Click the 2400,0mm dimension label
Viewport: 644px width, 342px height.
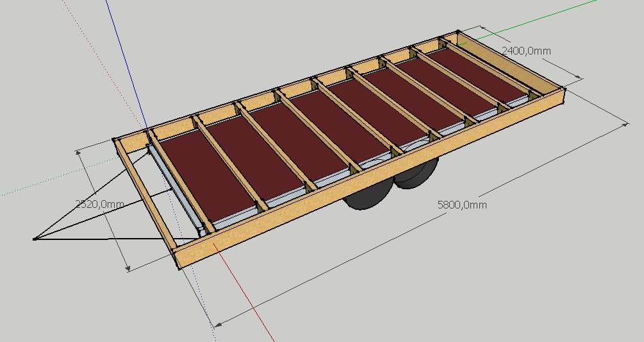(526, 50)
